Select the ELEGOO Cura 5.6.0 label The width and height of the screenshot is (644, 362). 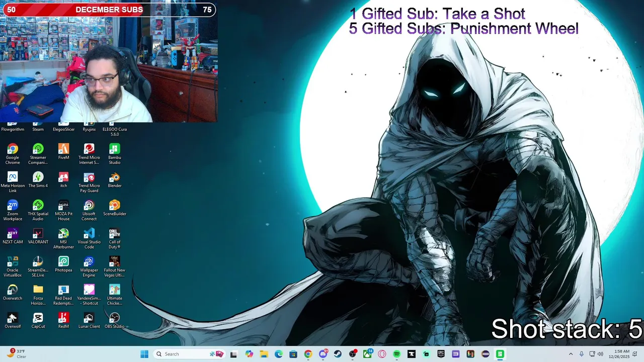pos(115,132)
